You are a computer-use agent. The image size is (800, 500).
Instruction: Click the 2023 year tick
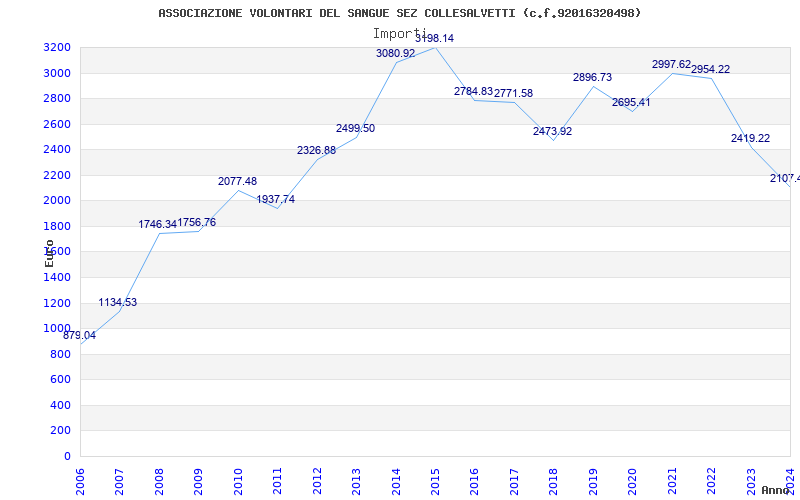pos(751,481)
